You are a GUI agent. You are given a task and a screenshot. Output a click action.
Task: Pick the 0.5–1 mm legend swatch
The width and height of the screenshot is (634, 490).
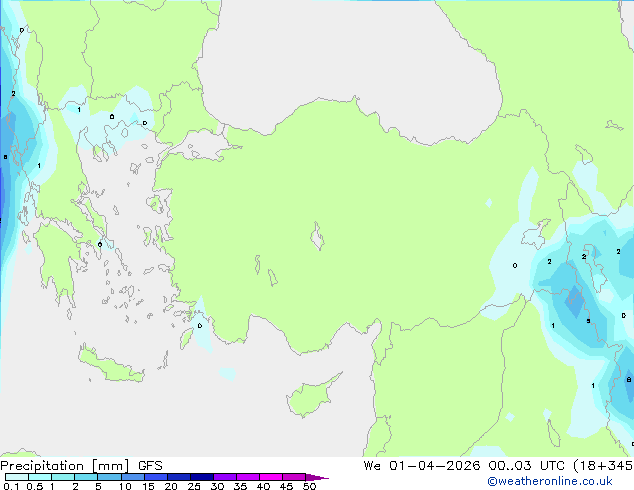tap(40, 477)
